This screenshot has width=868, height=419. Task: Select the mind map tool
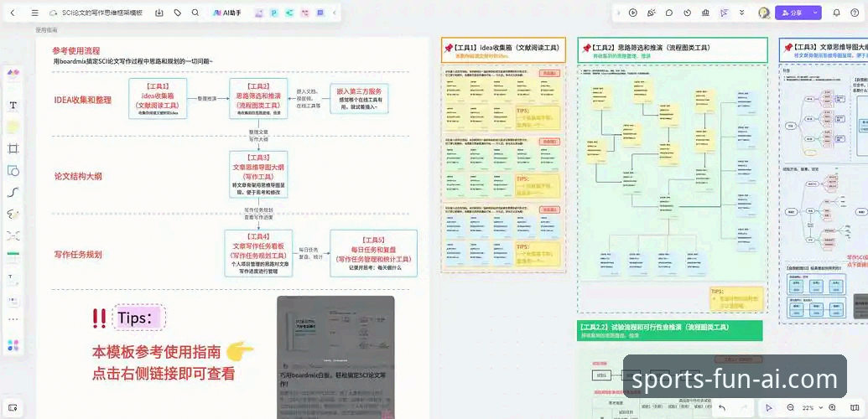13,235
